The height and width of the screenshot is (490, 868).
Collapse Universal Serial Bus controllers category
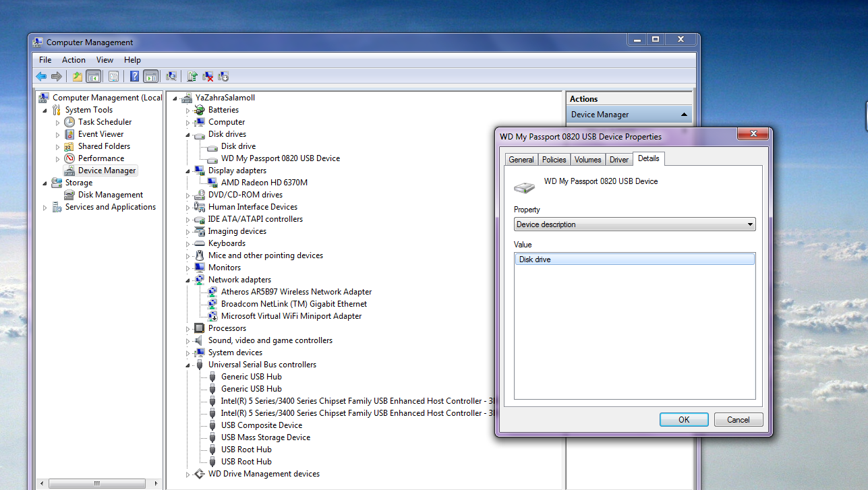[x=188, y=365]
